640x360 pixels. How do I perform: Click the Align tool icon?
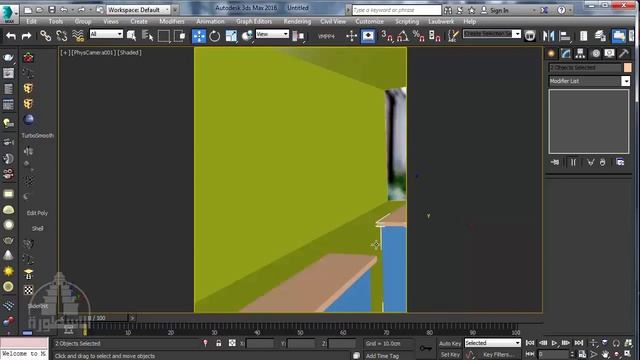click(x=565, y=36)
